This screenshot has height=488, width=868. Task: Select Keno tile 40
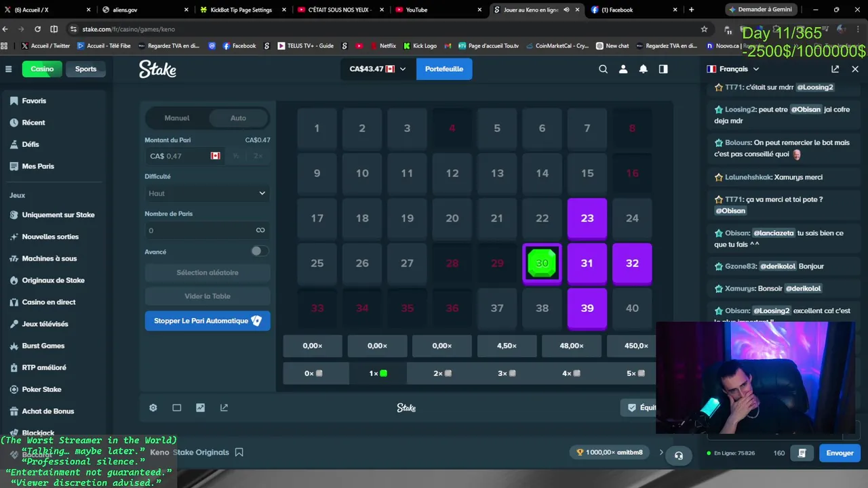click(x=632, y=308)
